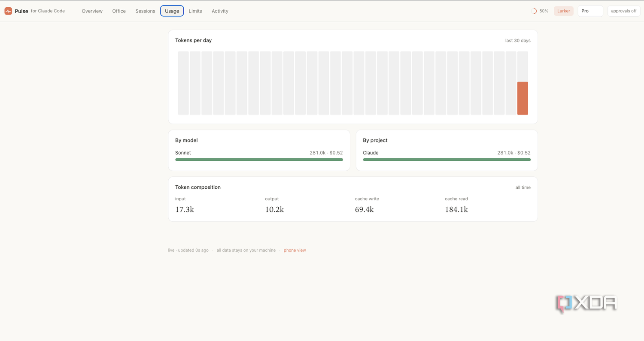
Task: Click the input 17.3k token value
Action: (x=185, y=210)
